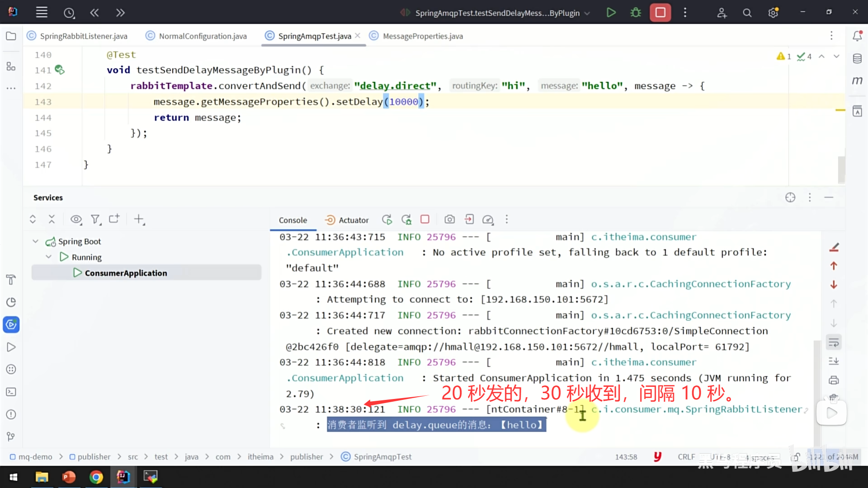This screenshot has height=488, width=868.
Task: Toggle the view options eye icon
Action: click(x=76, y=220)
